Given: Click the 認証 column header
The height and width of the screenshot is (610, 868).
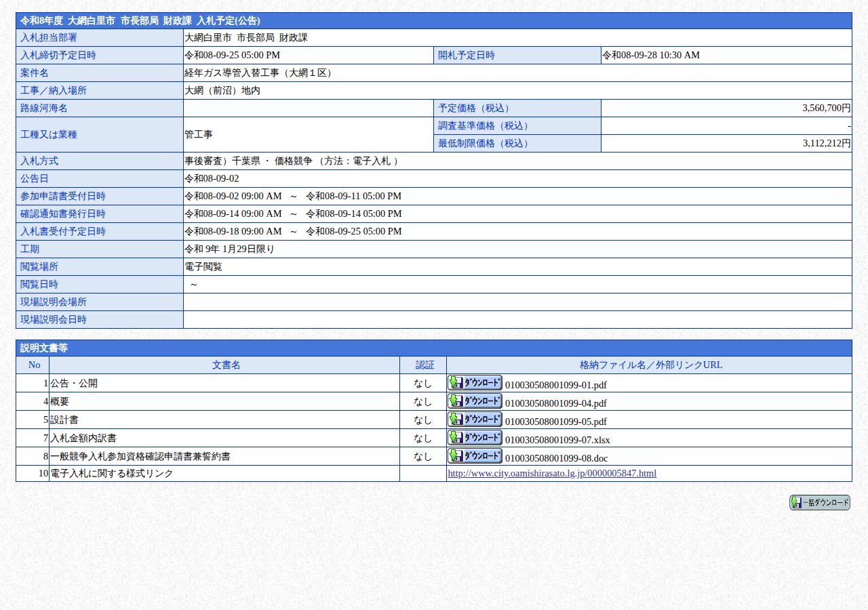Looking at the screenshot, I should click(423, 365).
